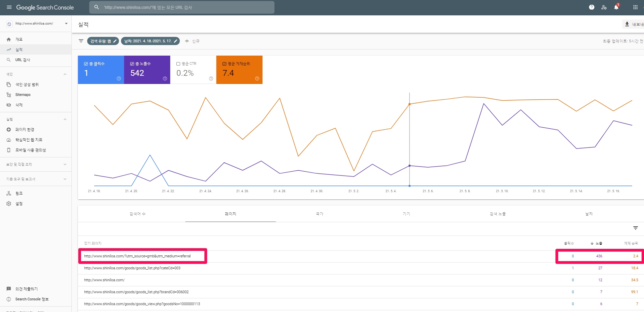Screen dimensions: 644x312
Task: Open the hamburger main menu icon
Action: tap(9, 7)
